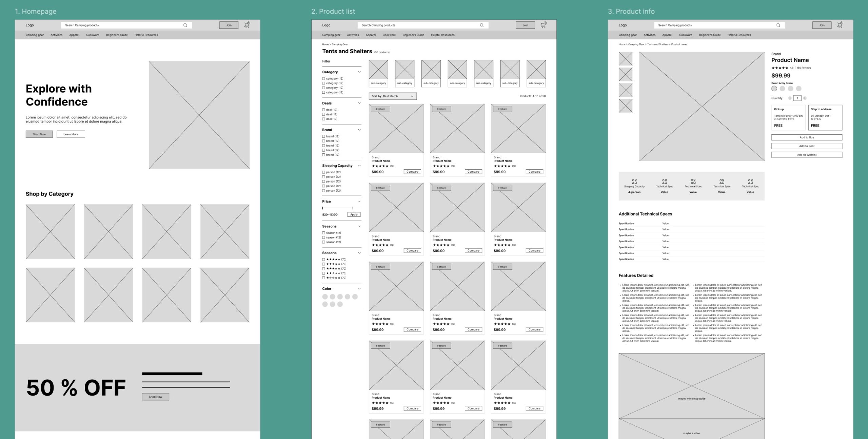Click the Tents and Shelters breadcrumb link
The image size is (868, 439).
click(658, 44)
